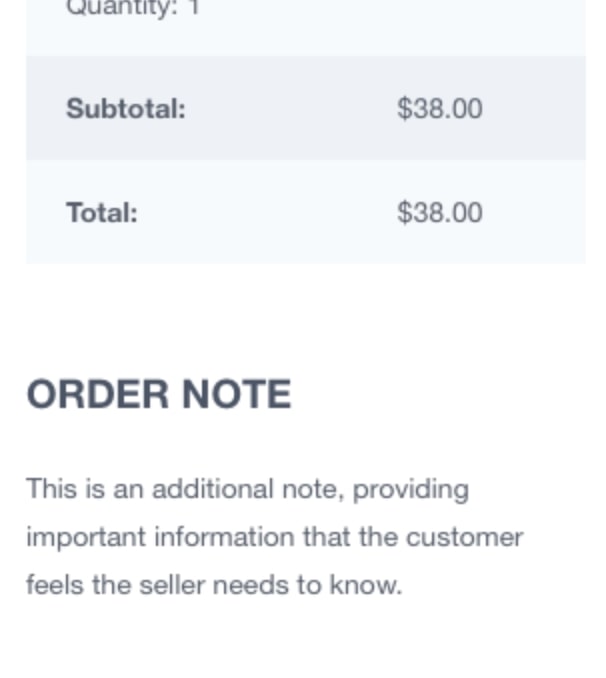
Task: Click the word feels in the note
Action: [55, 585]
